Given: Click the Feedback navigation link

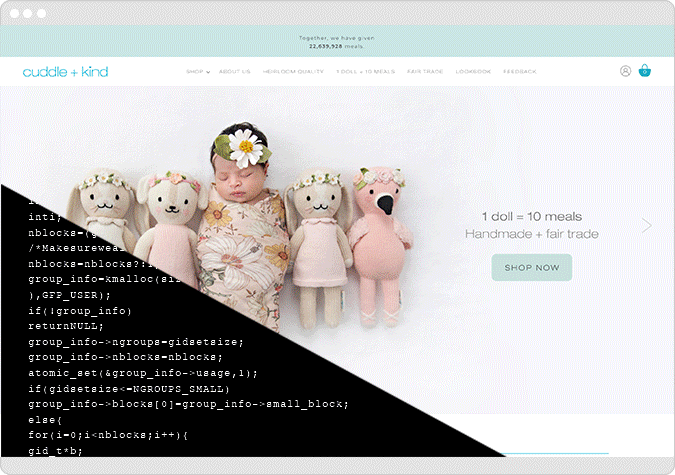Looking at the screenshot, I should (520, 72).
